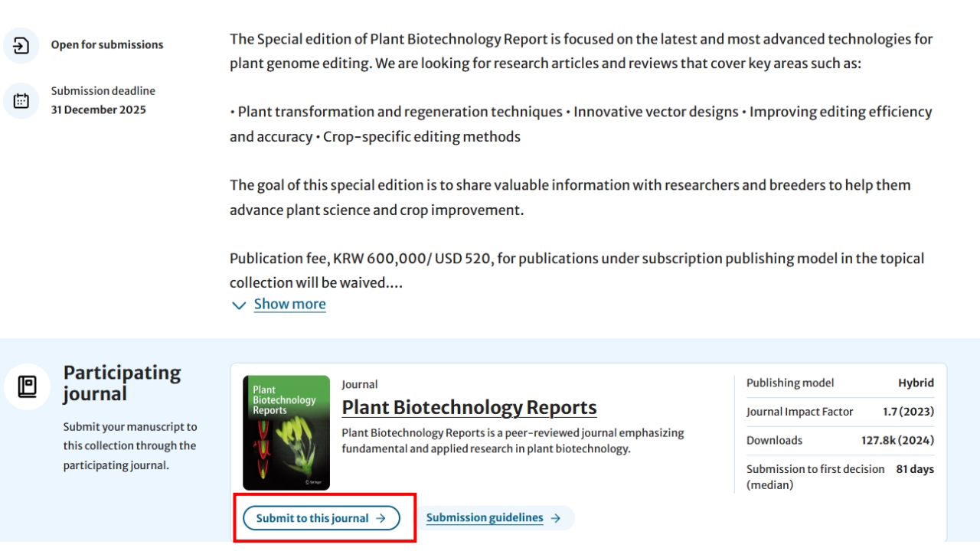Click the 'Submission to first decision (median)' label

coord(815,477)
